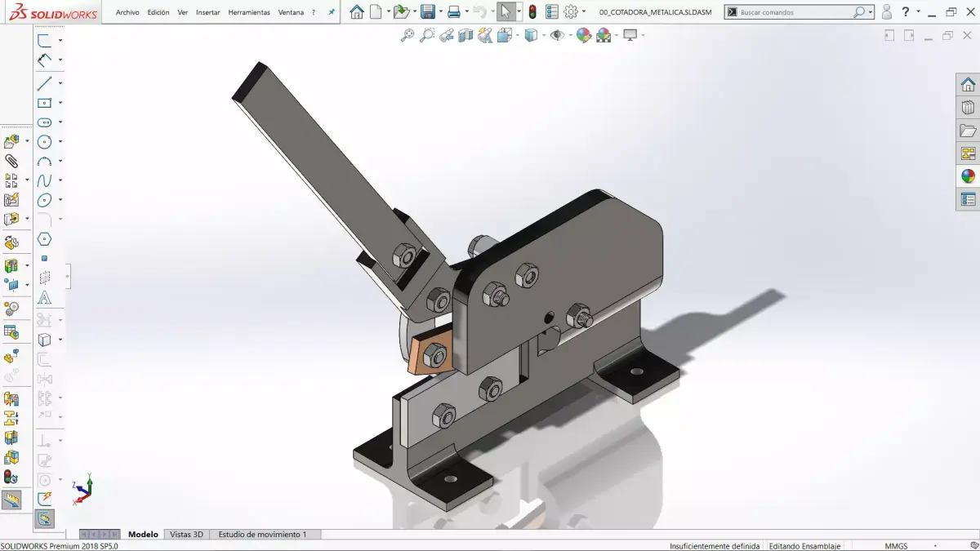Click Rapid Sketch lightning icon
Image resolution: width=980 pixels, height=551 pixels.
(x=45, y=498)
